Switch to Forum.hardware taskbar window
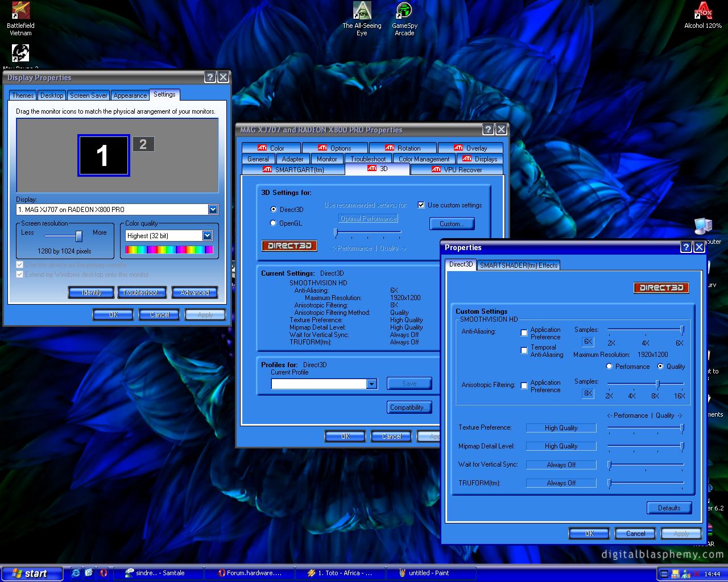Viewport: 728px width, 582px height. point(249,573)
